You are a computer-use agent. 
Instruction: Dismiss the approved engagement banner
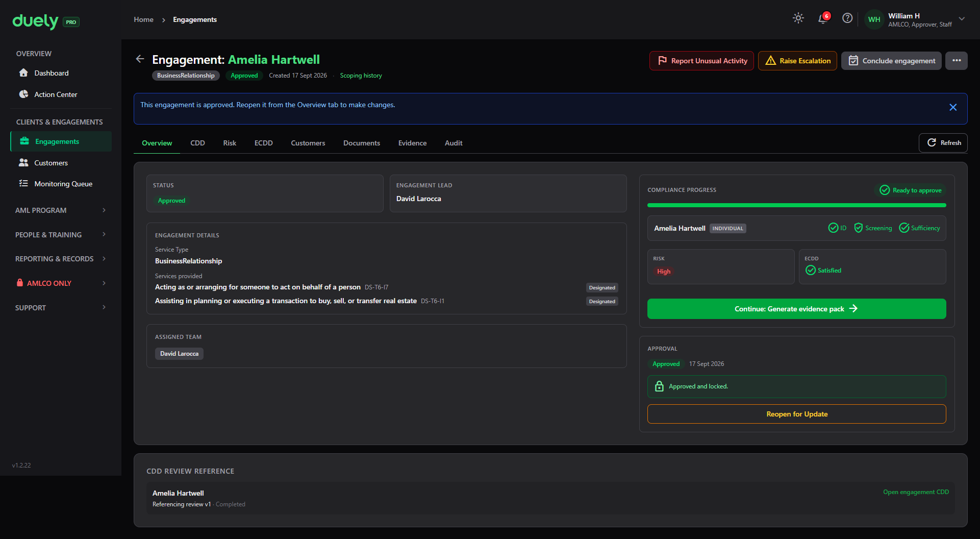953,107
